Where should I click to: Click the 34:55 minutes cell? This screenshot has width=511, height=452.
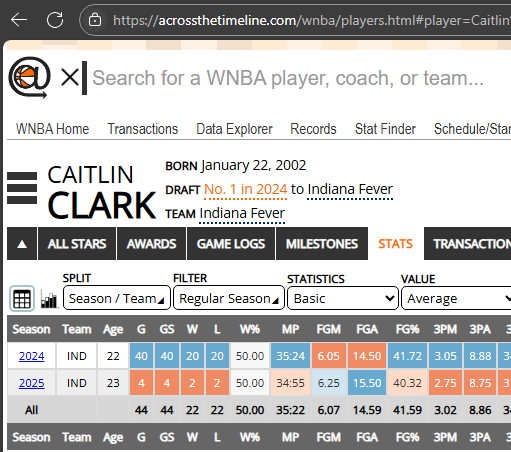pyautogui.click(x=290, y=383)
